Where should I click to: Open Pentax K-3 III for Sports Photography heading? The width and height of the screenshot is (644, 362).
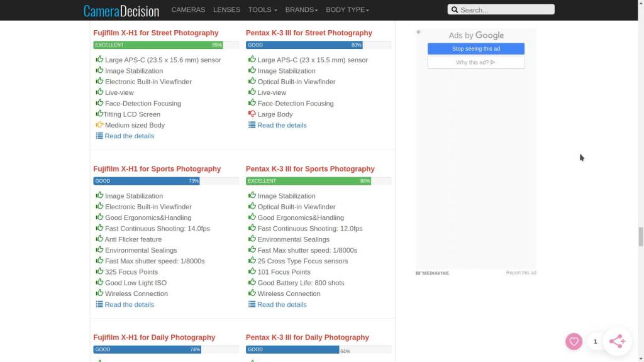[310, 168]
